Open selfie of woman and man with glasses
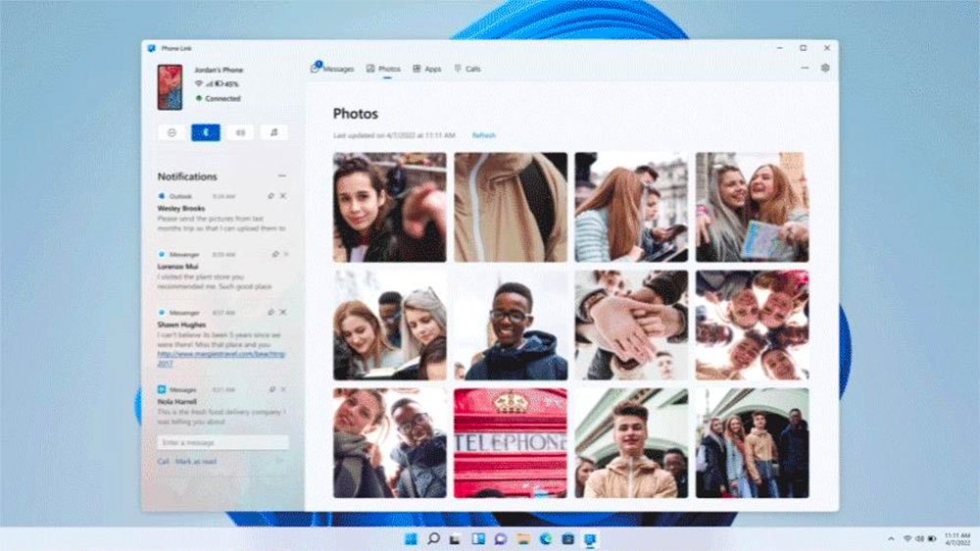Viewport: 980px width, 551px height. [389, 443]
